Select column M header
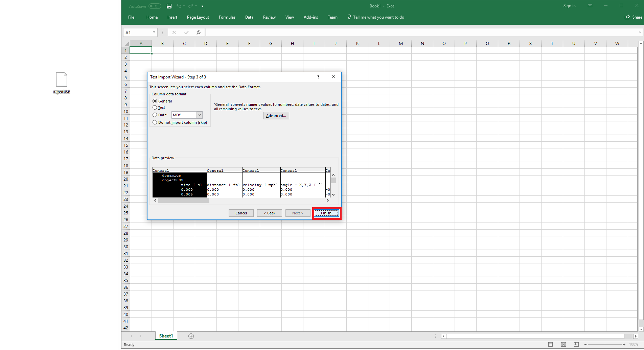Image resolution: width=644 pixels, height=350 pixels. click(x=400, y=43)
